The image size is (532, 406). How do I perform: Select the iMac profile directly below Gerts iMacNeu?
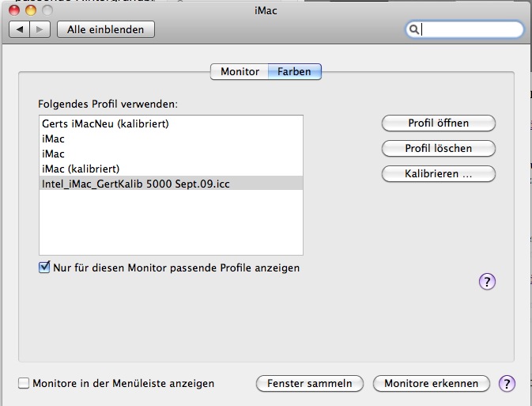54,138
